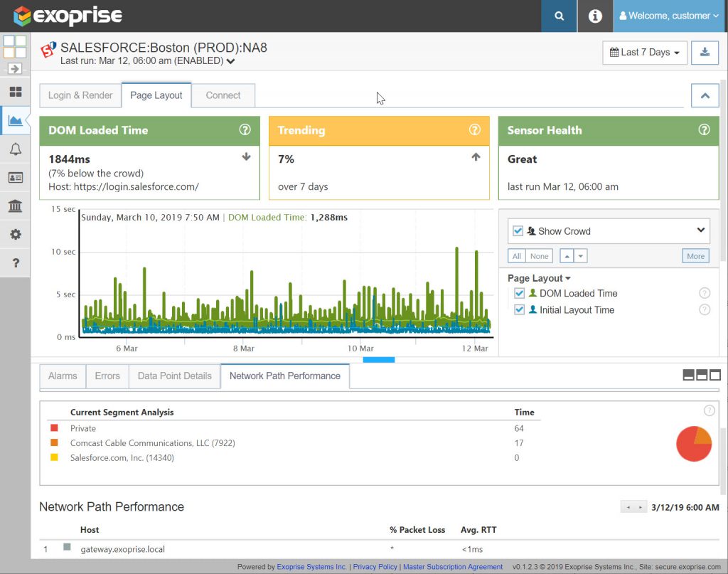Open the Data Point Details tab

[175, 376]
